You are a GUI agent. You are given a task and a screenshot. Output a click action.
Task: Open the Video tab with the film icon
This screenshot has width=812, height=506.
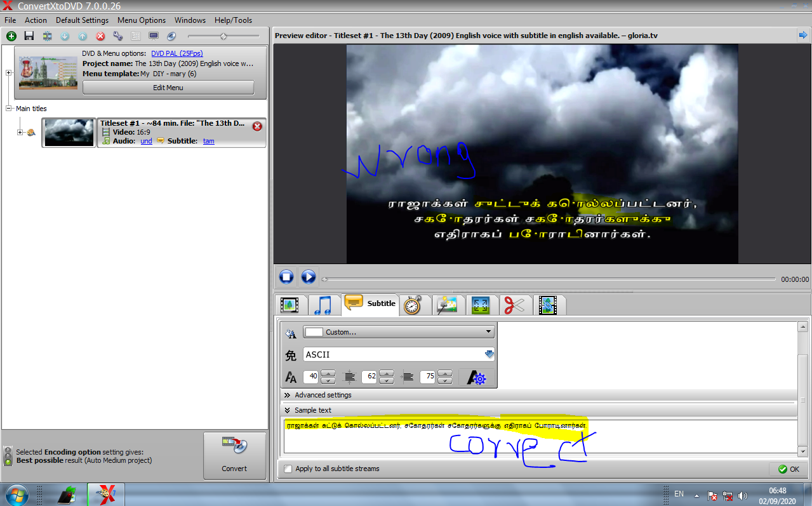coord(290,305)
